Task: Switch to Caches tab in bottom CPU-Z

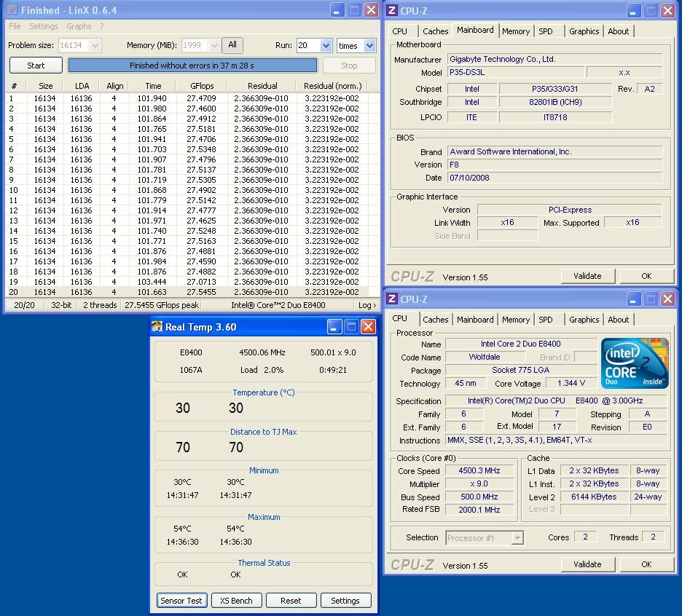Action: tap(435, 320)
